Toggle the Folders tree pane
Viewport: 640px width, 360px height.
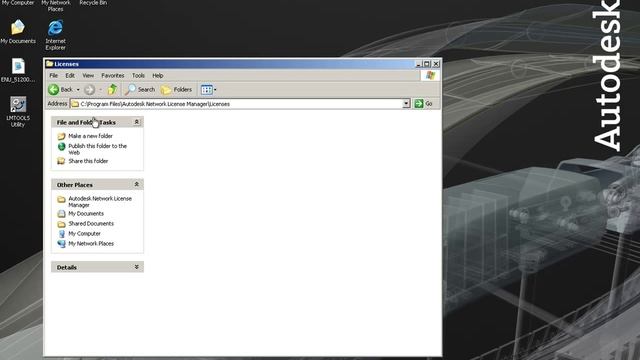click(176, 89)
